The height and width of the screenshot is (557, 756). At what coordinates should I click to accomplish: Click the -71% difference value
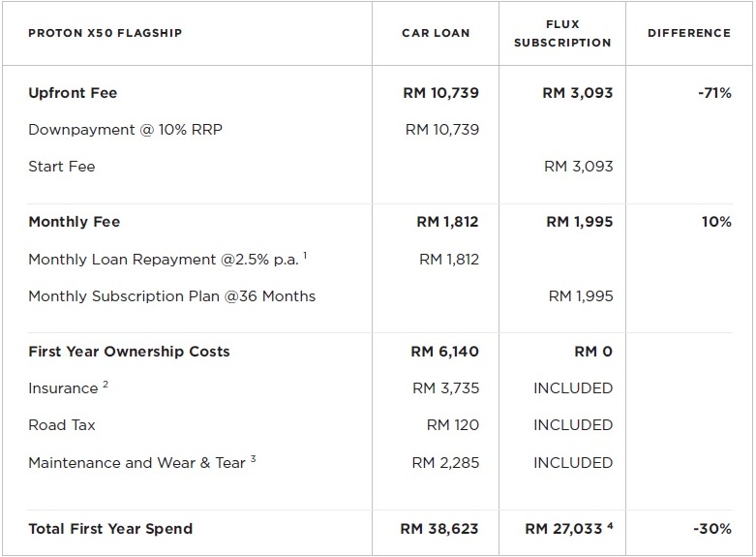coord(714,93)
